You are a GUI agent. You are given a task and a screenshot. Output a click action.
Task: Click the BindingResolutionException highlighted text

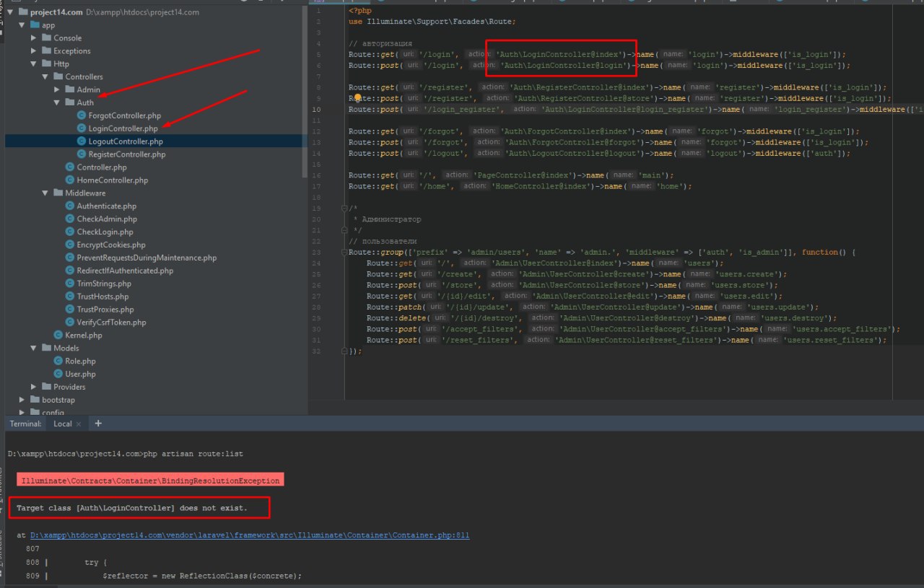tap(149, 481)
